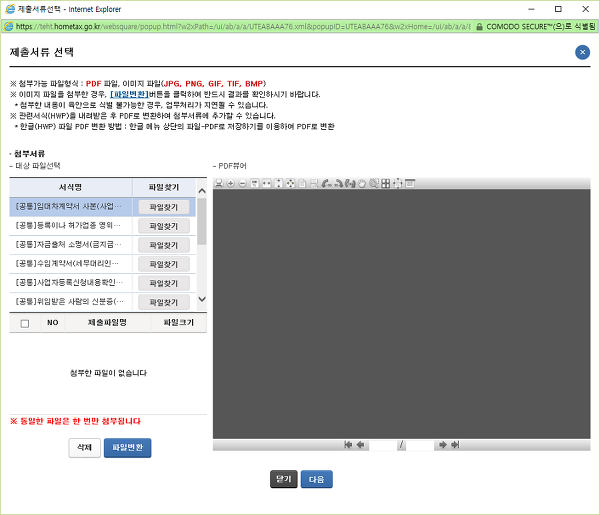Check the select-all checkbox in file table
Image resolution: width=600 pixels, height=515 pixels.
point(25,323)
